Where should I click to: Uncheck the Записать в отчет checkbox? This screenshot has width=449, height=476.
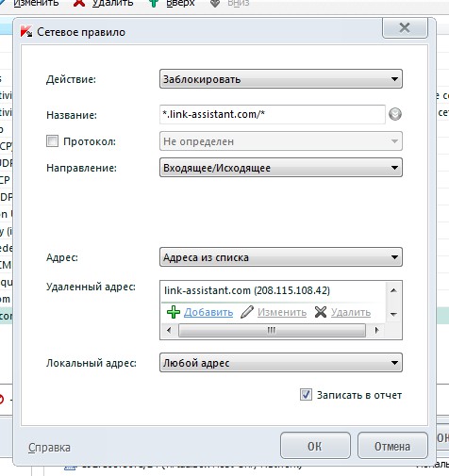pyautogui.click(x=306, y=395)
